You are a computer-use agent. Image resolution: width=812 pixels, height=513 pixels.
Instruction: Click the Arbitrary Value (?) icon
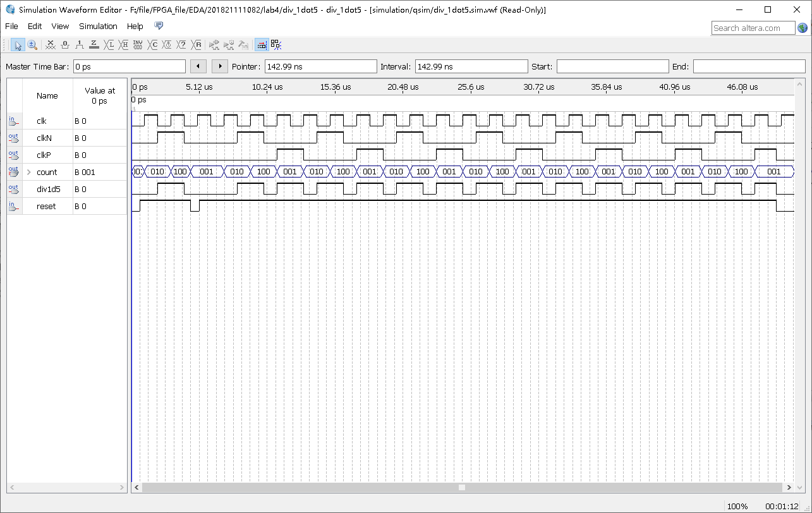pyautogui.click(x=181, y=45)
